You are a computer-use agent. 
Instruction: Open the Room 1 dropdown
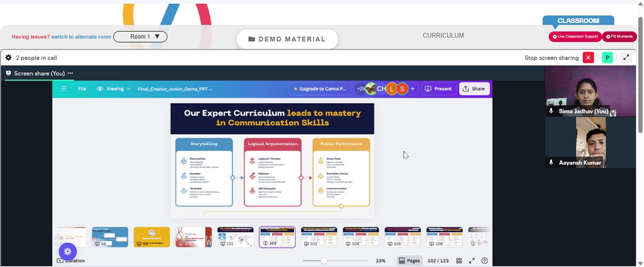(140, 37)
